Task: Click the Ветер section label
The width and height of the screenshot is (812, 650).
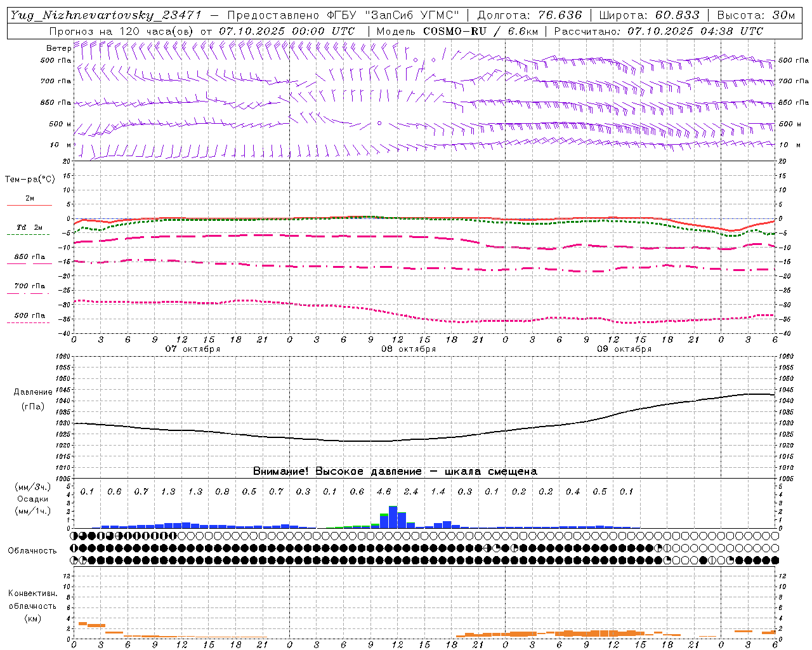Action: [x=59, y=48]
